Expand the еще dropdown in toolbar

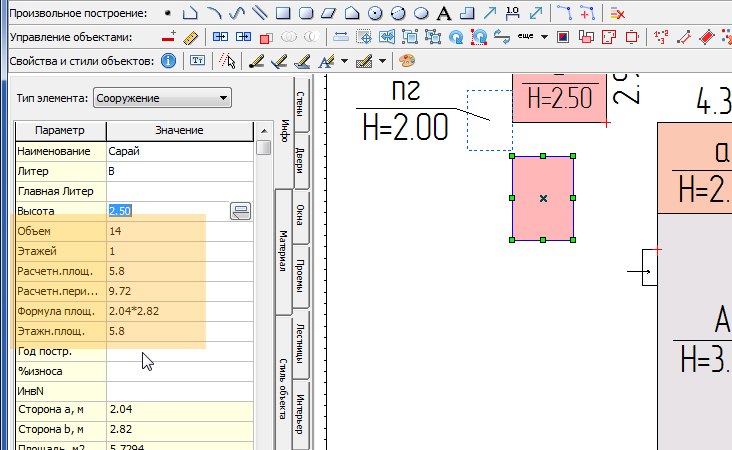543,37
